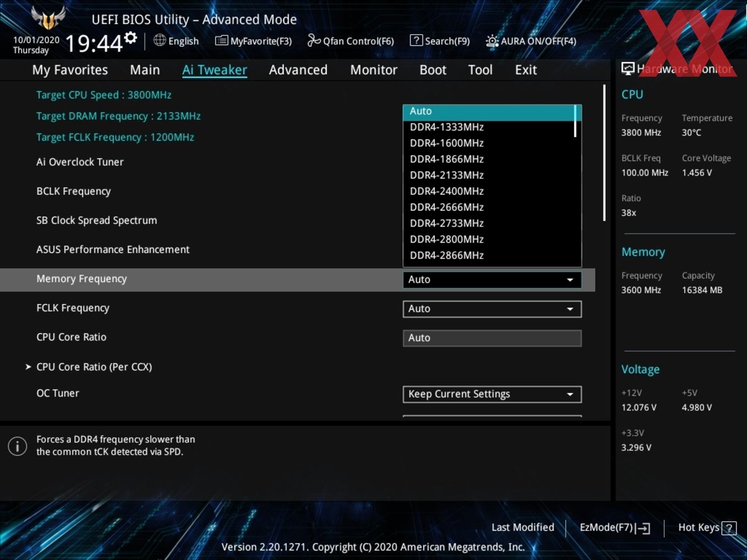Viewport: 747px width, 560px height.
Task: Open Hot Keys help
Action: 707,528
